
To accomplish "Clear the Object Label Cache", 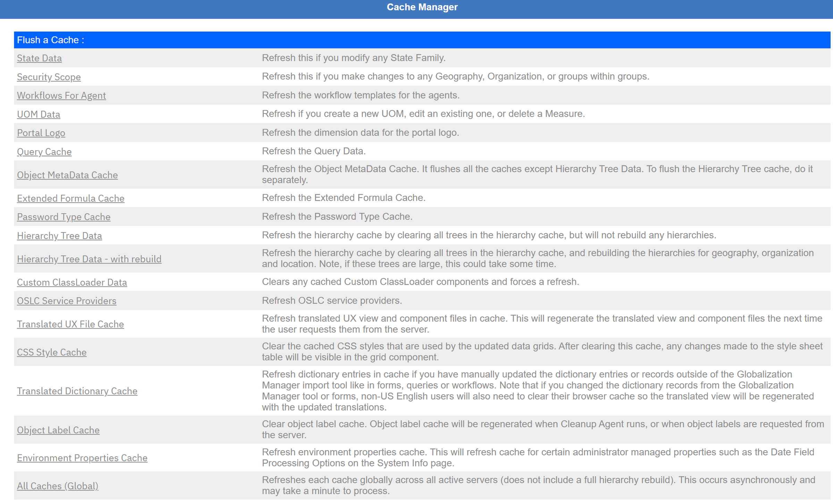I will click(58, 430).
